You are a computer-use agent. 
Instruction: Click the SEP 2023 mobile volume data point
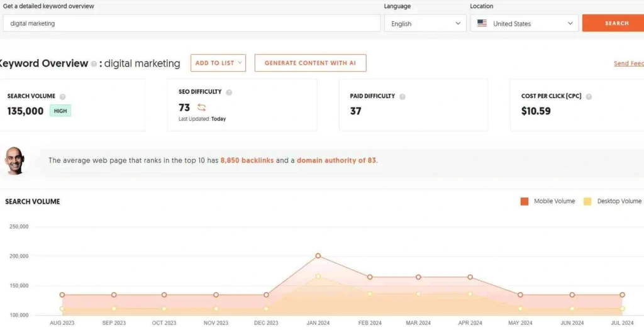coord(114,295)
